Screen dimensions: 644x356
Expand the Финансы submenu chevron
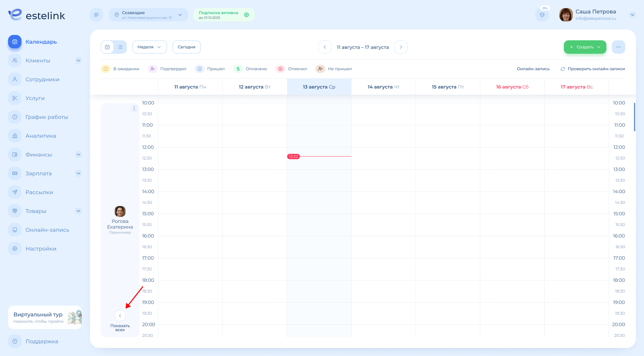point(78,154)
